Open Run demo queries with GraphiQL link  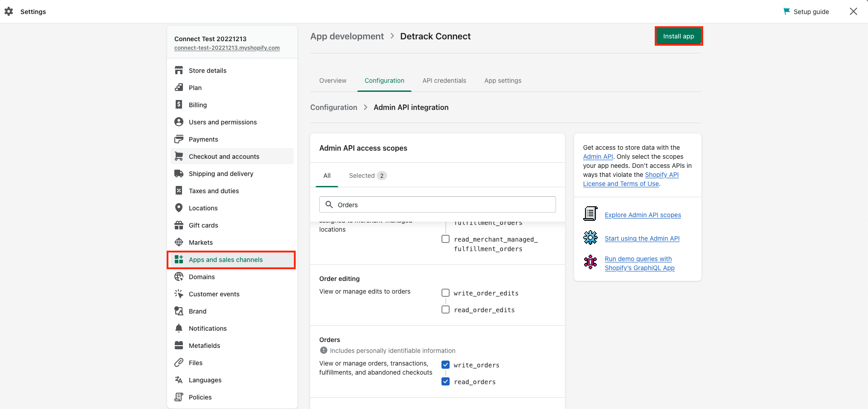point(639,263)
